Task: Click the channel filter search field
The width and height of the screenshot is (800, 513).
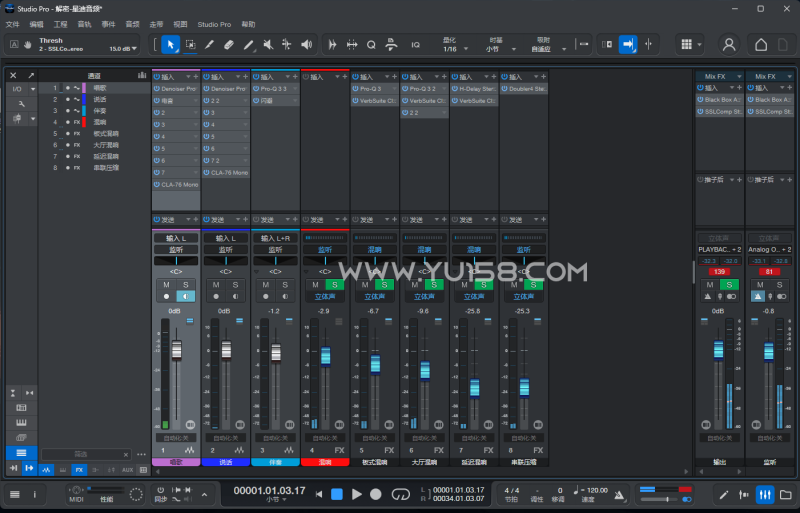Action: 85,454
